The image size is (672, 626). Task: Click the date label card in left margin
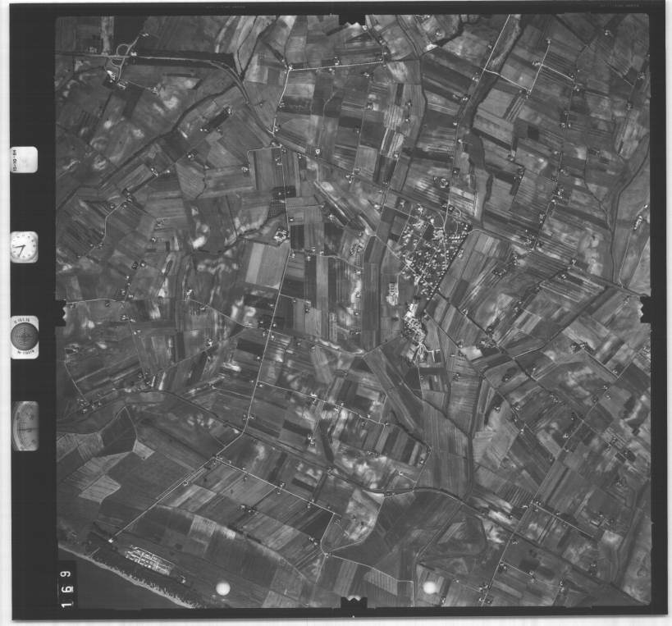[24, 159]
